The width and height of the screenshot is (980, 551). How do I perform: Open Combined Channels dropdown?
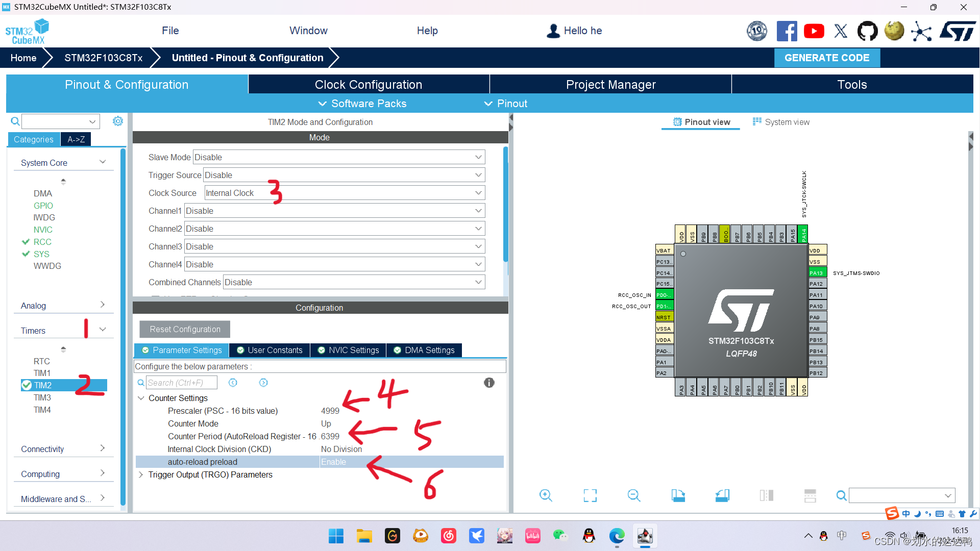pos(354,282)
